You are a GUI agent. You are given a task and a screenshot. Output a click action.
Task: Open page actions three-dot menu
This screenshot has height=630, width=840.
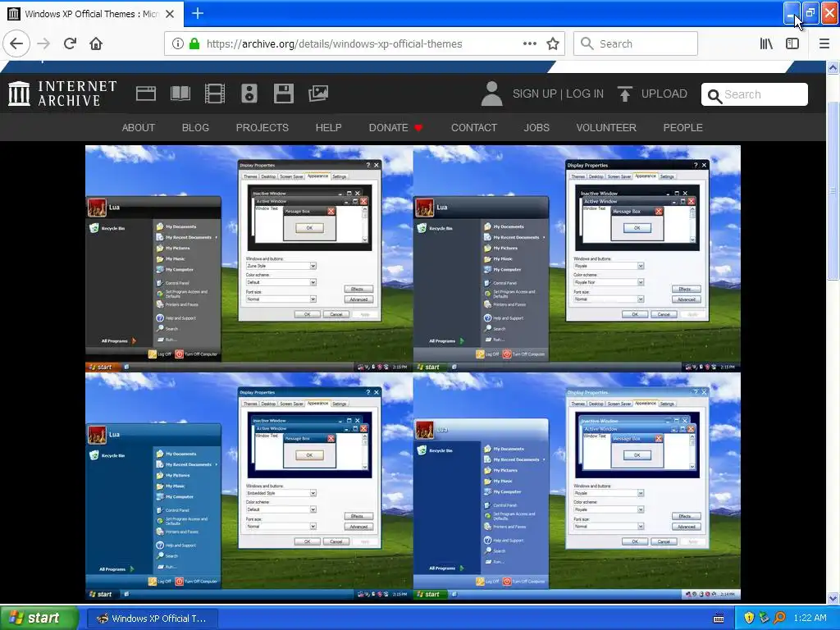pos(529,44)
